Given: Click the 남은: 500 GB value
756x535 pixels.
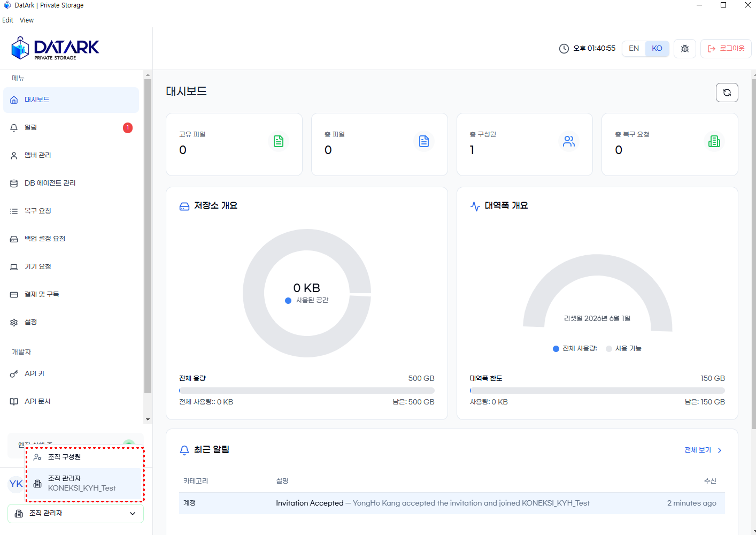Looking at the screenshot, I should 414,402.
